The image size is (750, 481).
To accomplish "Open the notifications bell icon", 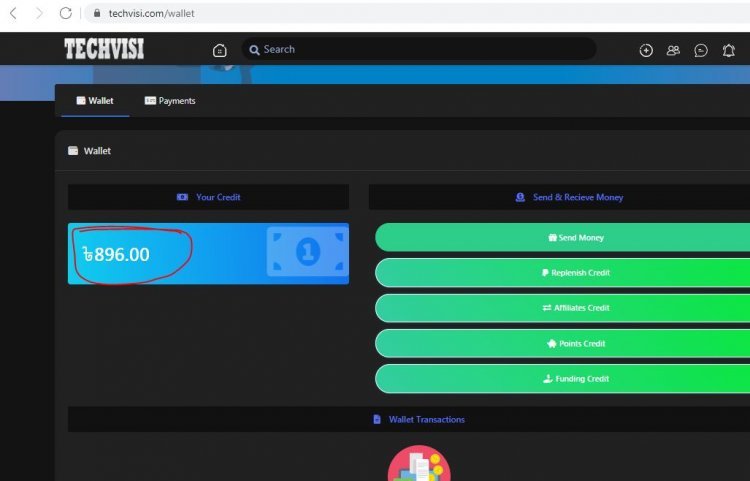I will point(729,50).
